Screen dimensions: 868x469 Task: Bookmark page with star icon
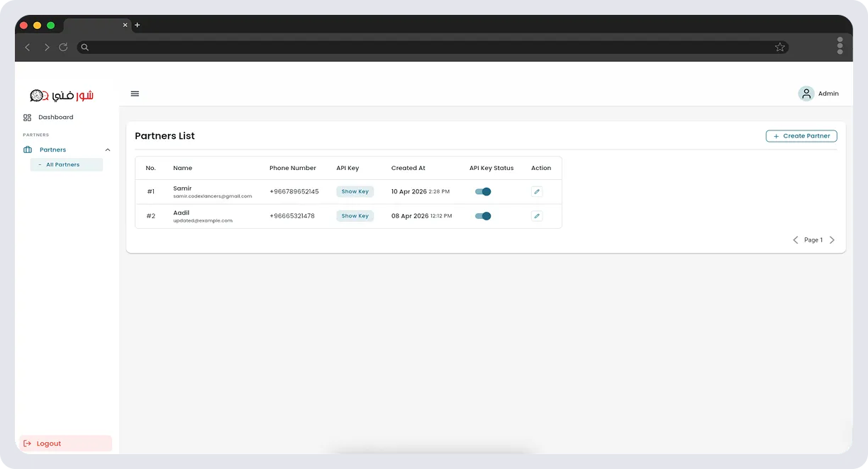pyautogui.click(x=780, y=47)
